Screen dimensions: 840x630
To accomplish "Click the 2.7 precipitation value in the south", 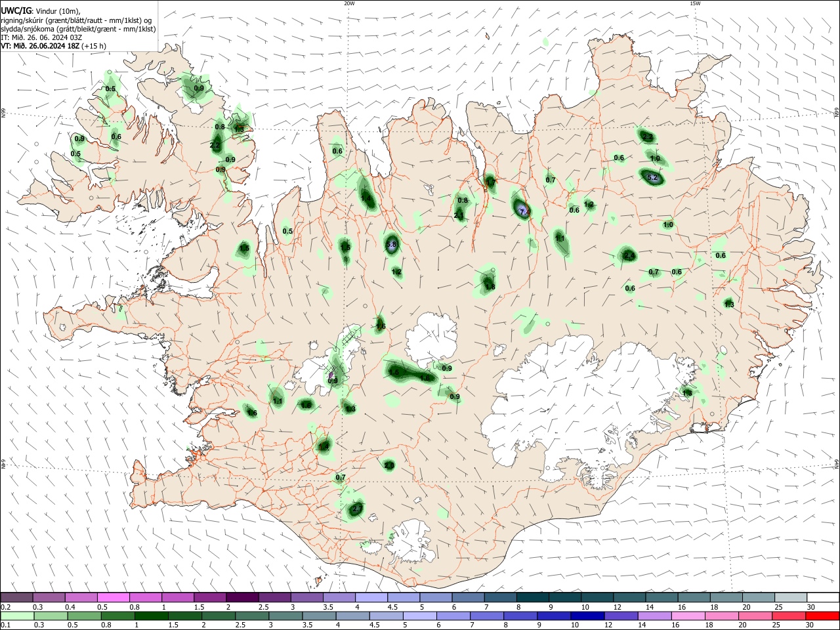I will pyautogui.click(x=357, y=509).
